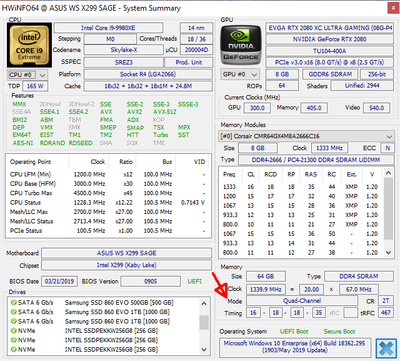Click the BIOS Version 0905 field
The width and height of the screenshot is (400, 361).
[150, 281]
